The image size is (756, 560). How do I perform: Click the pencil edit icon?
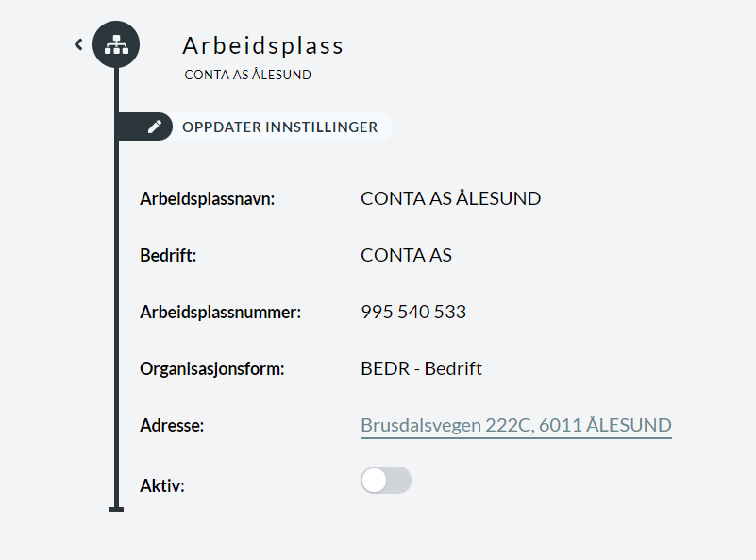154,127
